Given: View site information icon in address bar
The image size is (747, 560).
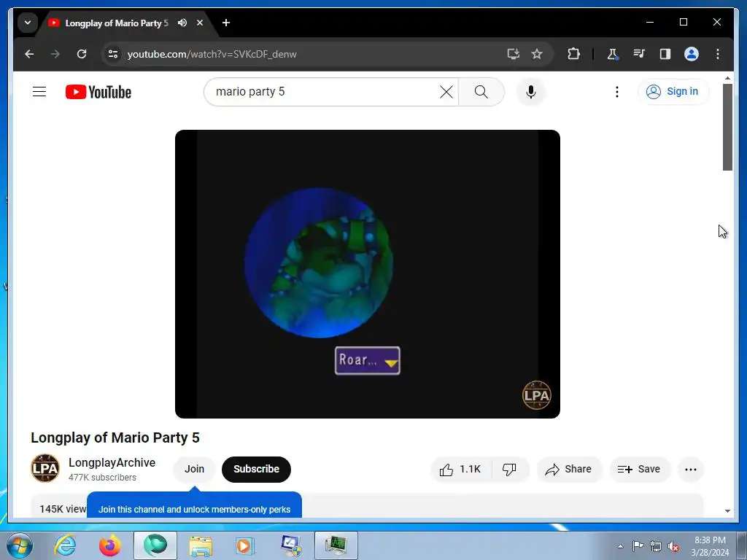Looking at the screenshot, I should coord(113,54).
